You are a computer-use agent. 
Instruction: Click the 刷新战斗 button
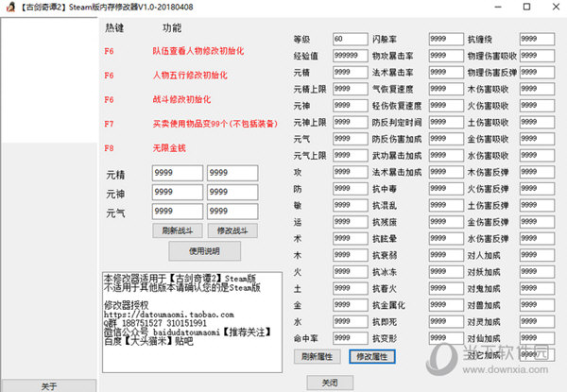tap(178, 230)
